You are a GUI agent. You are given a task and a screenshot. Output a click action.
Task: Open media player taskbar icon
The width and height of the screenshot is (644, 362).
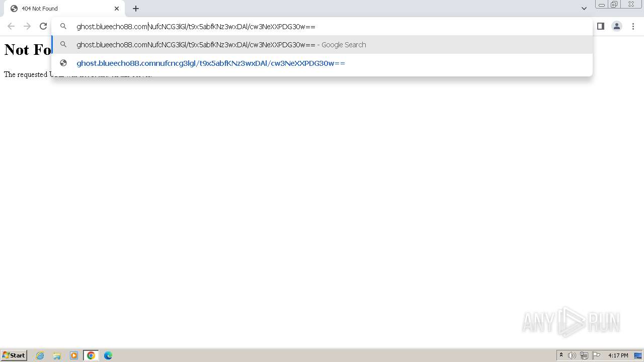click(74, 355)
